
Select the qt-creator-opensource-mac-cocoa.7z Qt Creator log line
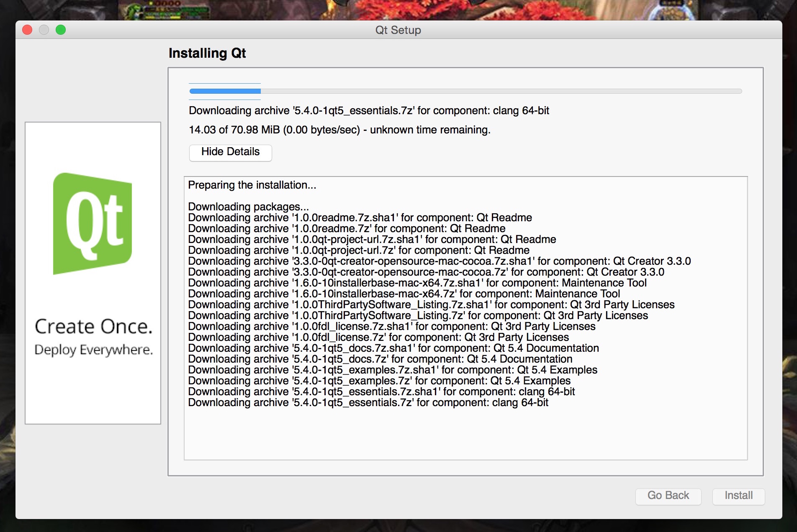pos(426,272)
